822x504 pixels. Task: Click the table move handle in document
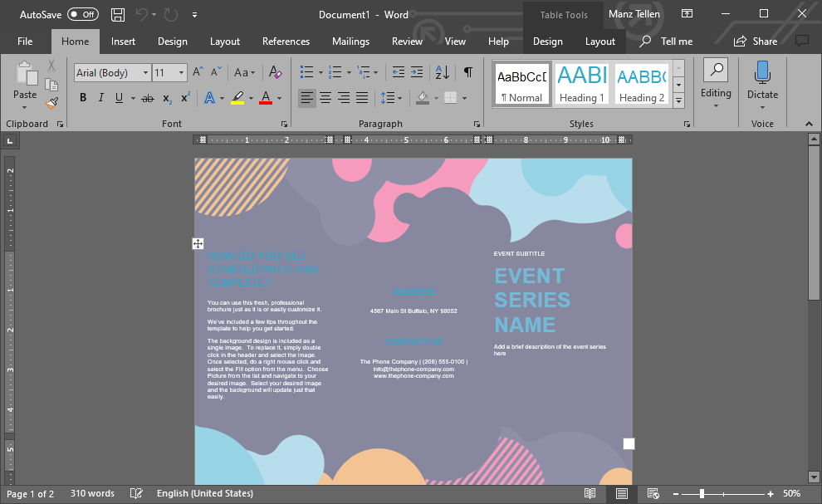coord(198,243)
